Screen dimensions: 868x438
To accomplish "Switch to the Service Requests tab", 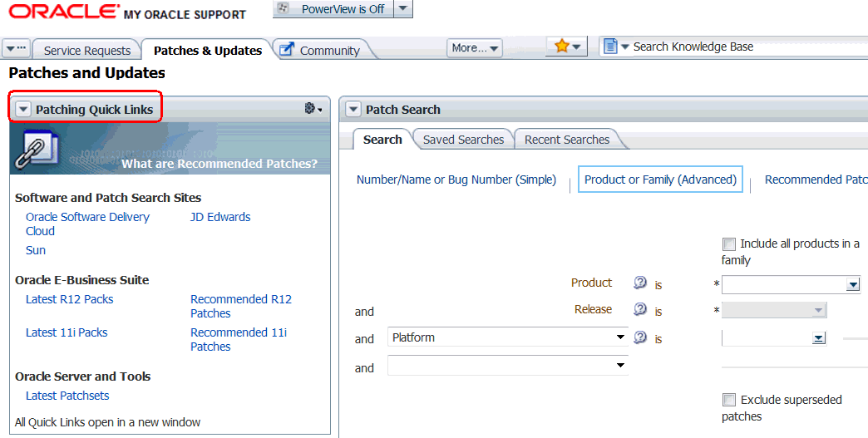I will 87,51.
